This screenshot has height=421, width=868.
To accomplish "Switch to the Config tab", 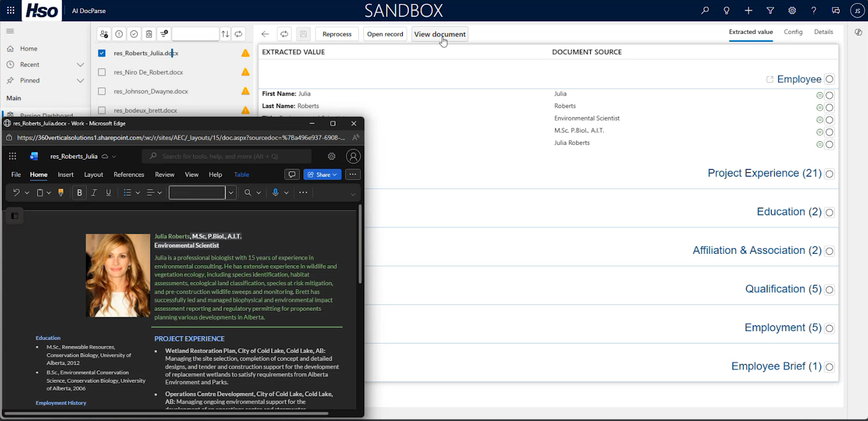I will tap(793, 32).
